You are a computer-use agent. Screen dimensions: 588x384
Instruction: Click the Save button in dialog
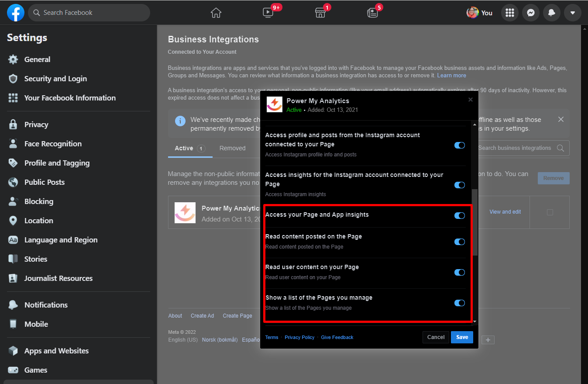click(x=462, y=337)
